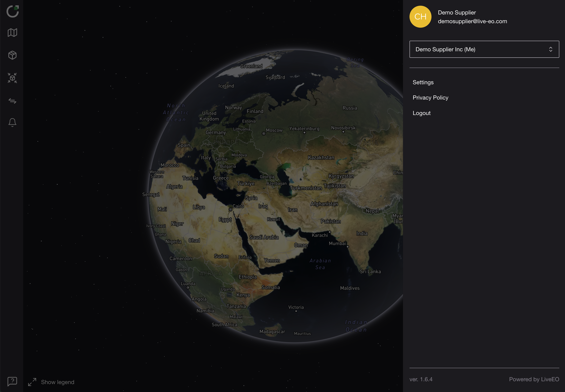Open Settings from the profile menu
Image resolution: width=565 pixels, height=392 pixels.
pos(423,82)
